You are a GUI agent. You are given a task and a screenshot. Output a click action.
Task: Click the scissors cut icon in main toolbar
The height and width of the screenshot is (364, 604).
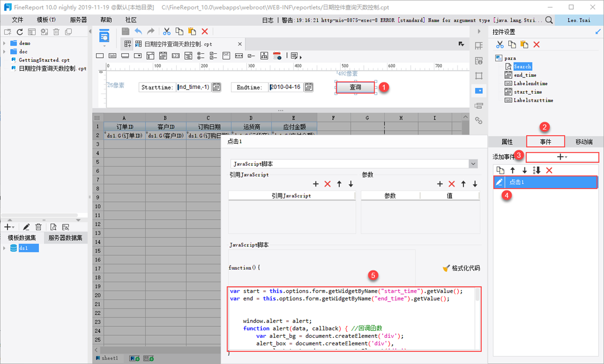click(x=167, y=31)
